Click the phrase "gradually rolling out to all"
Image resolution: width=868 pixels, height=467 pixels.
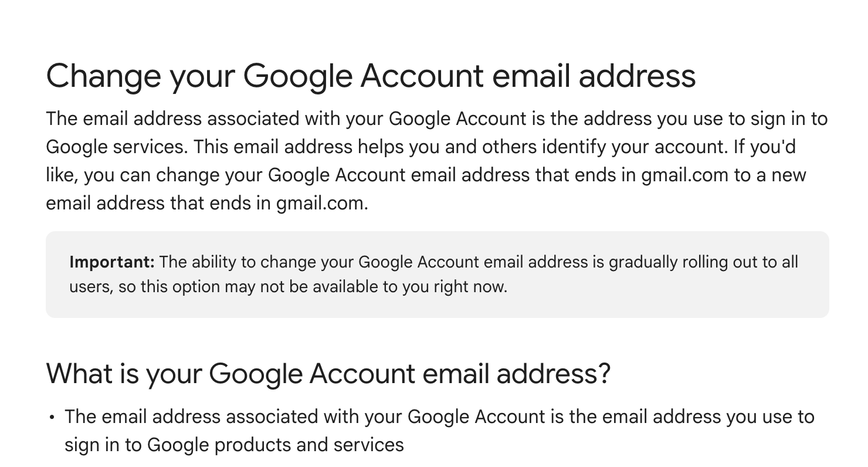coord(703,262)
